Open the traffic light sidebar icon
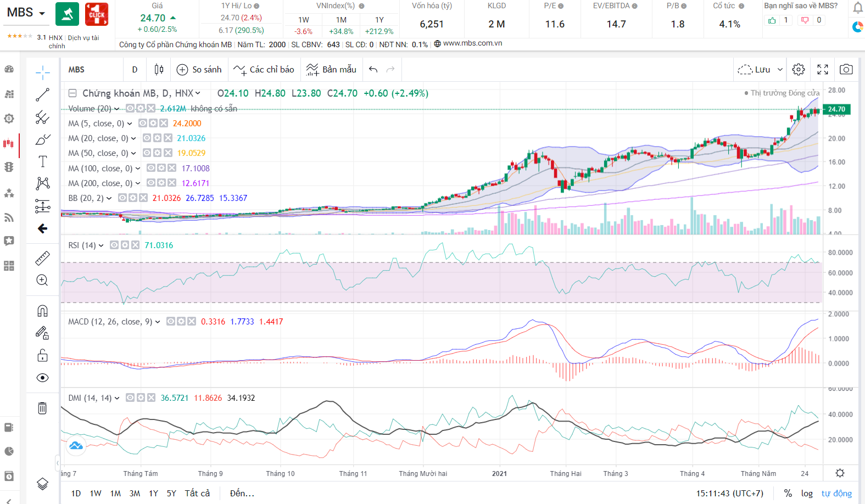This screenshot has width=865, height=504. point(9,167)
